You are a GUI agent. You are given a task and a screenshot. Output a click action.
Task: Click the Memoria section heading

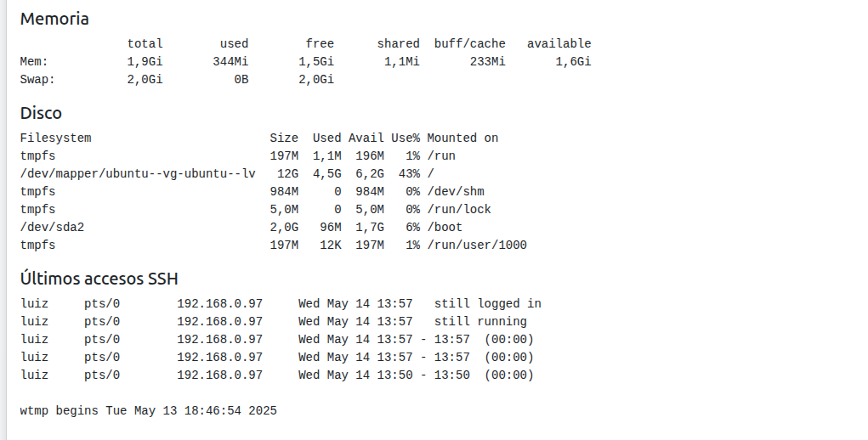coord(54,19)
